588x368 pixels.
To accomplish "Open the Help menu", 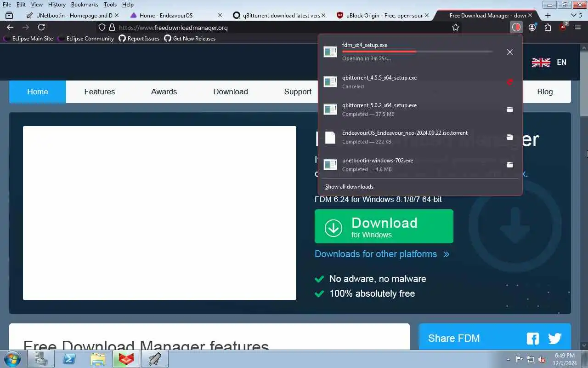I will 128,5.
